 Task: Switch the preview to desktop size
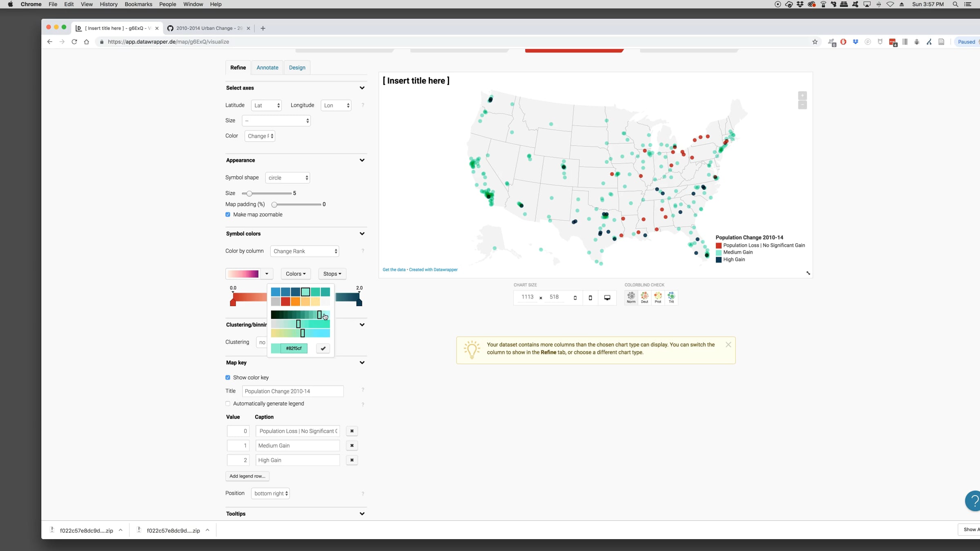(x=607, y=298)
